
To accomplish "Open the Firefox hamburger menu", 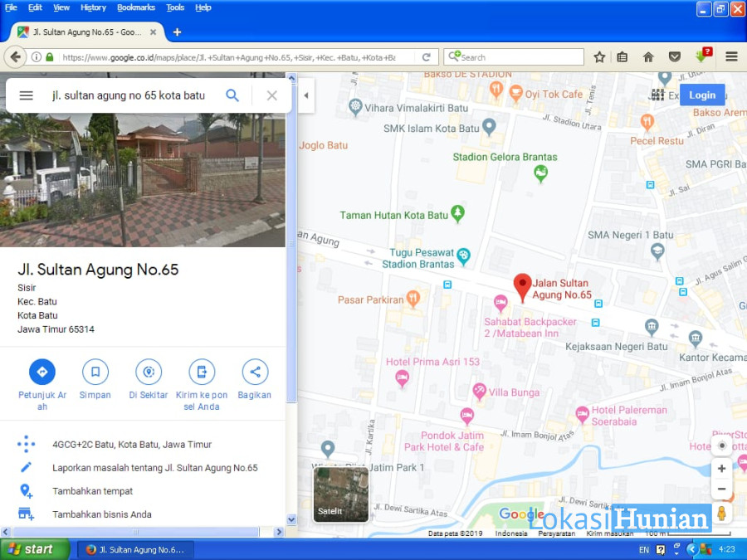I will [x=732, y=57].
